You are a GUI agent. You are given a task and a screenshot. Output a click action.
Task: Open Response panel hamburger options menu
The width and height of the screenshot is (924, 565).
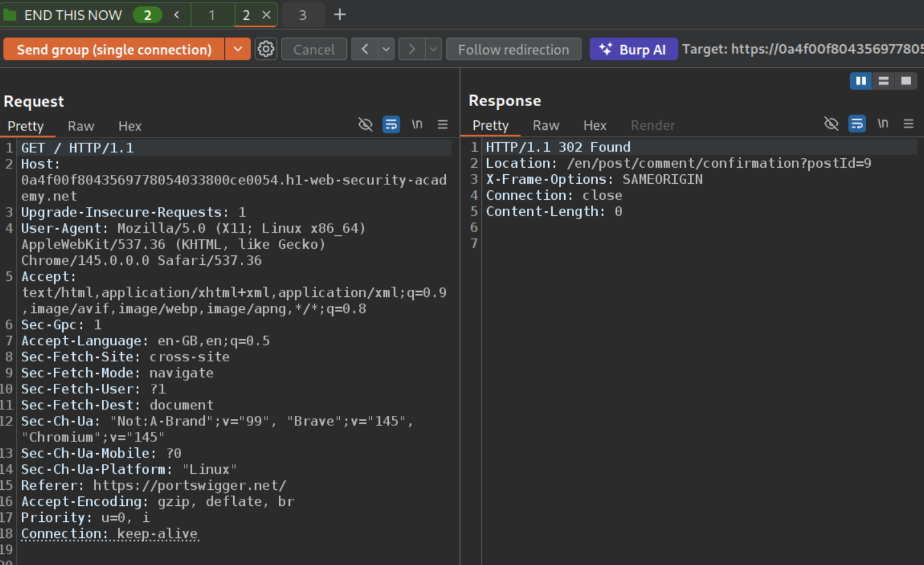(908, 123)
